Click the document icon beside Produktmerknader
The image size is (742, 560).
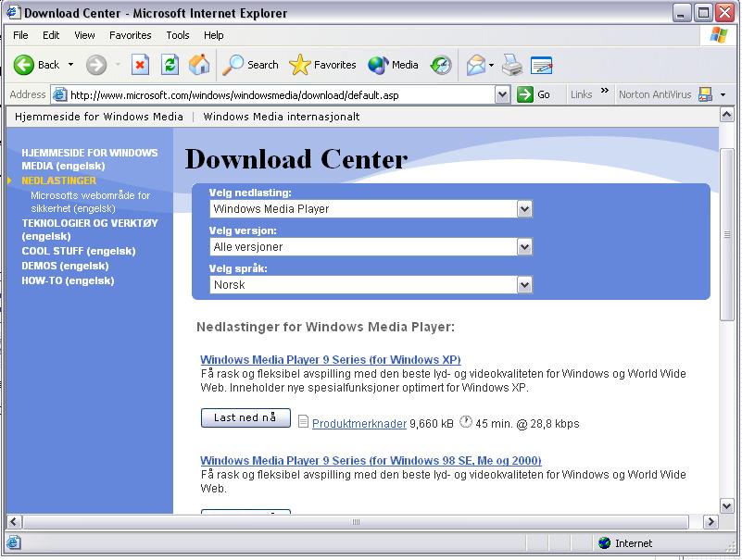303,421
